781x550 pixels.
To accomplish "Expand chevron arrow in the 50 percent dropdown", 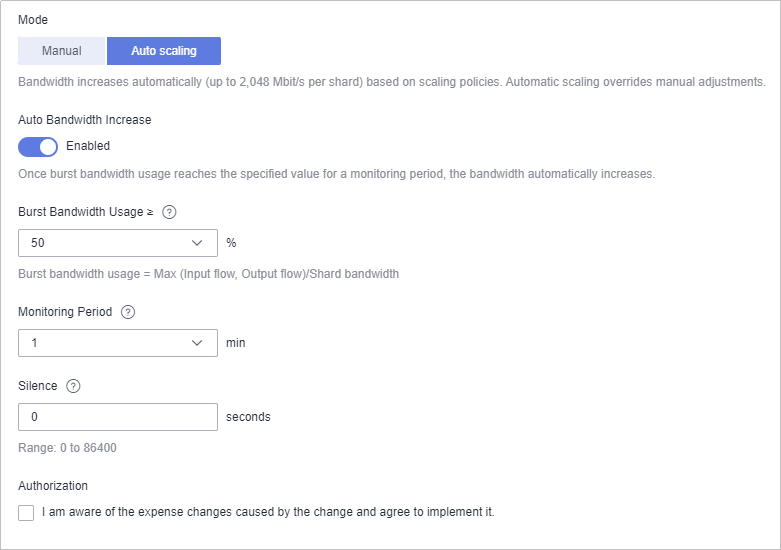I will (x=197, y=243).
